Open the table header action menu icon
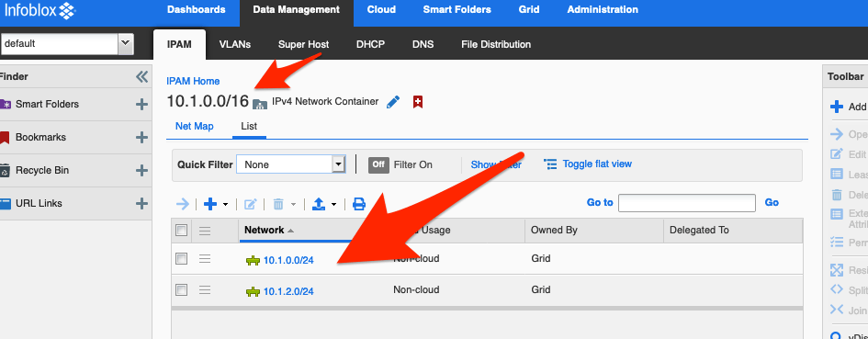This screenshot has width=868, height=339. click(205, 231)
